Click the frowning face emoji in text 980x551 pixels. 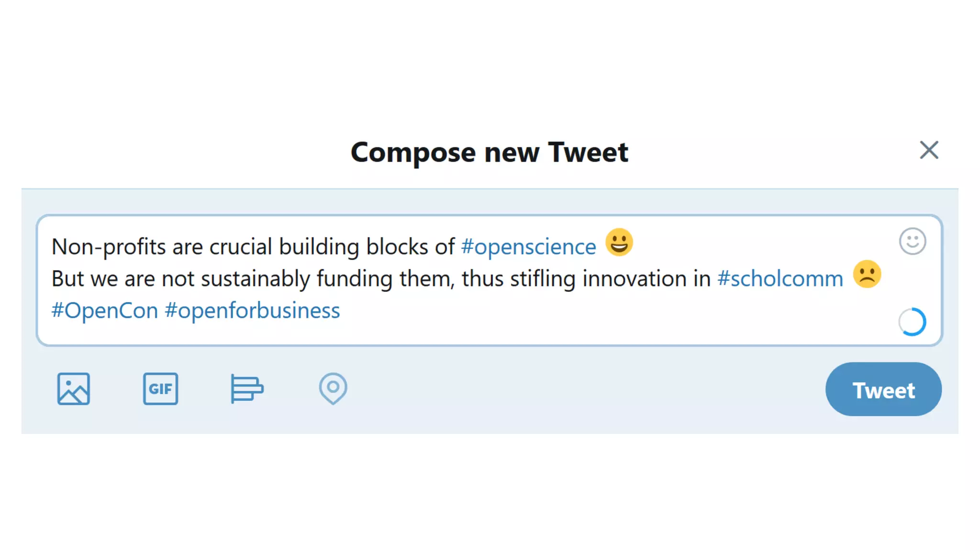click(867, 275)
